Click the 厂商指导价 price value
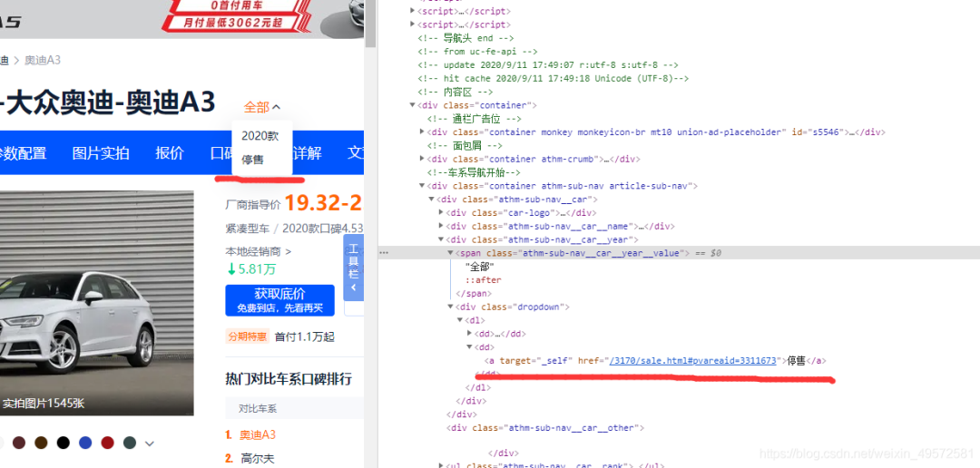 tap(324, 204)
